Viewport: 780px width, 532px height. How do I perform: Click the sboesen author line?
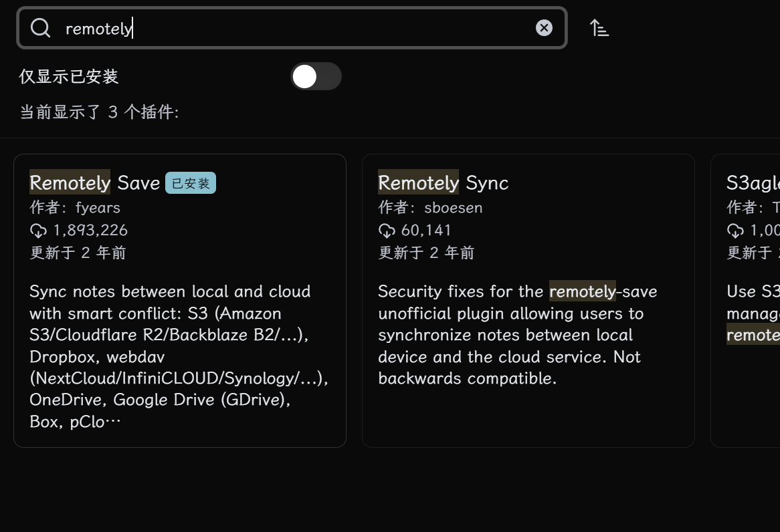tap(430, 207)
